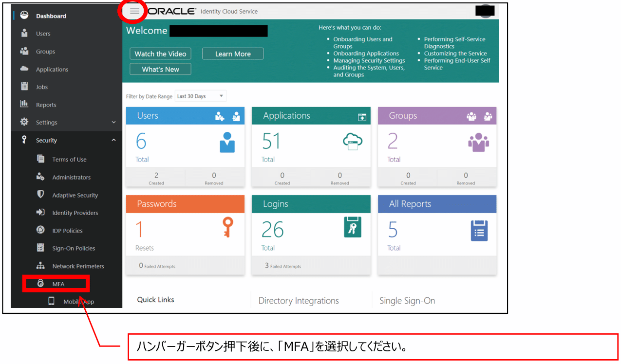
Task: Click the Users sidebar icon
Action: [x=24, y=34]
